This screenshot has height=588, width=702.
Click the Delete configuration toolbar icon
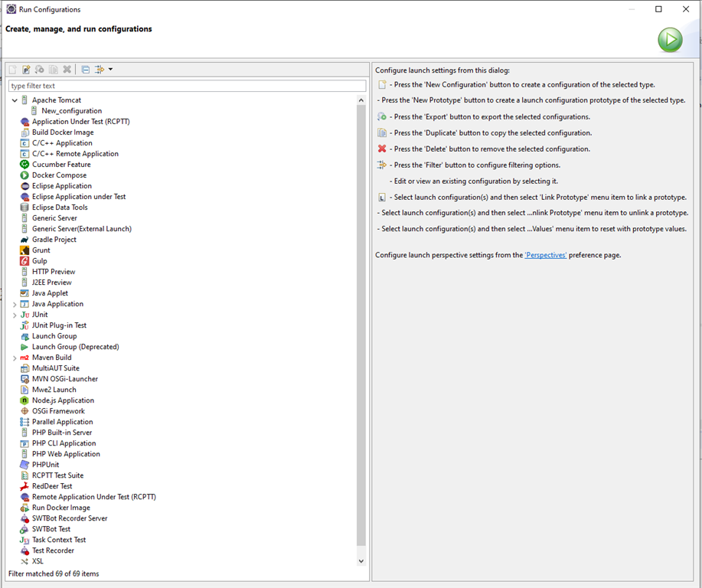pos(67,70)
